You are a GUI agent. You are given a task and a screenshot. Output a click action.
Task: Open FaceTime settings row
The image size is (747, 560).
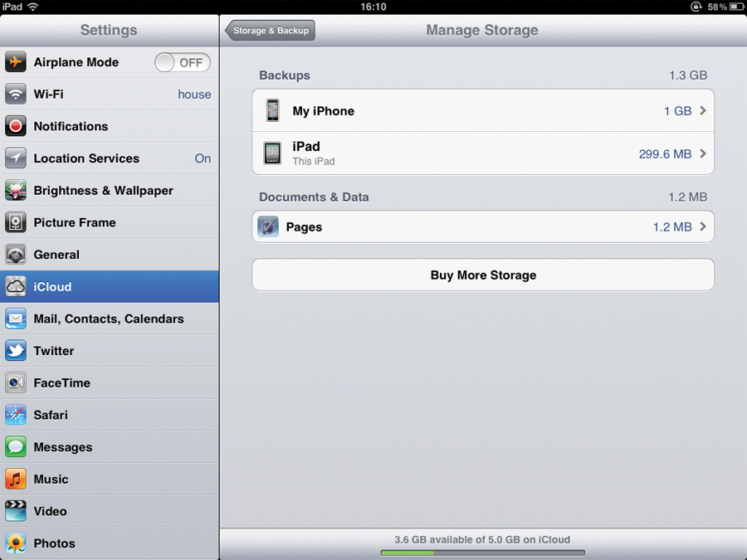tap(110, 382)
